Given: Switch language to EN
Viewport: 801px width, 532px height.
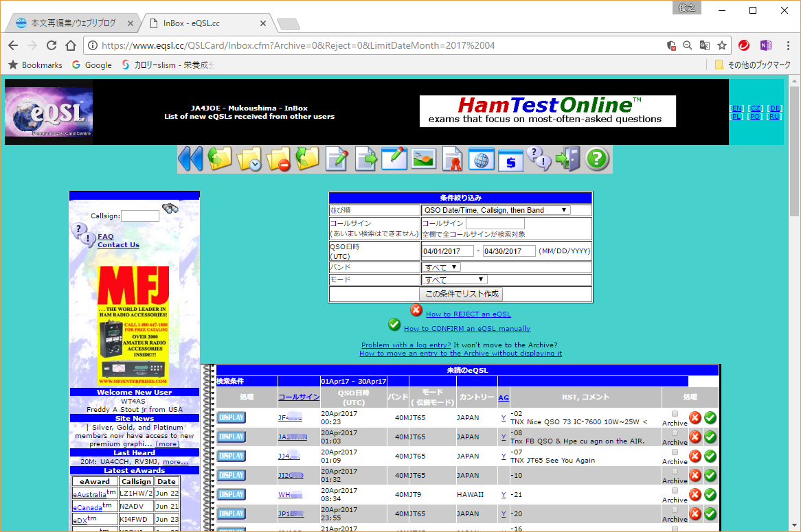Looking at the screenshot, I should (x=736, y=108).
